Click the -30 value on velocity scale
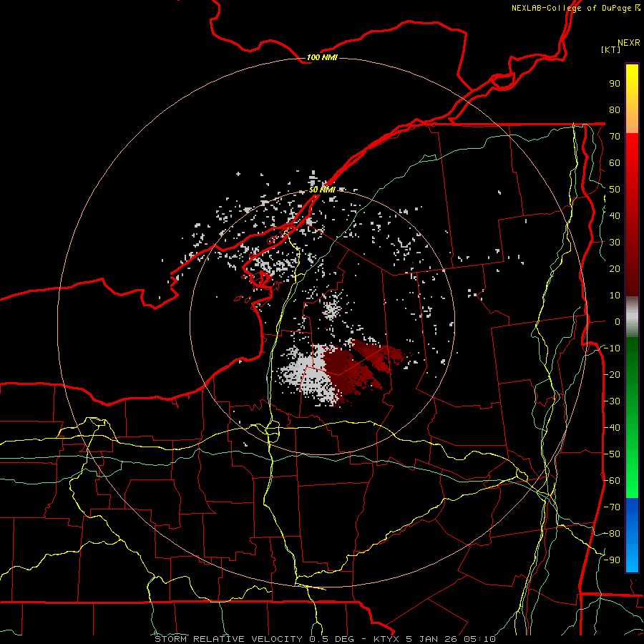 (612, 401)
